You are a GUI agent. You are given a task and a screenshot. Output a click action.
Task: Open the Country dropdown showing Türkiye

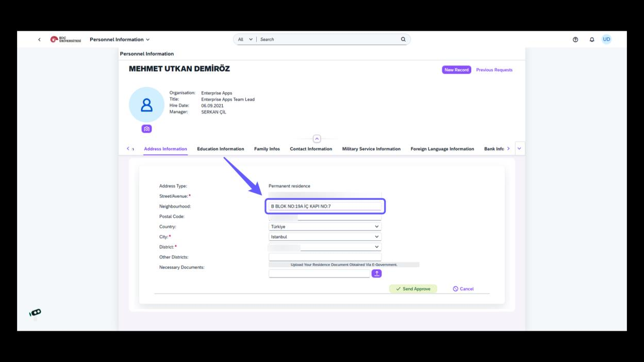(325, 227)
